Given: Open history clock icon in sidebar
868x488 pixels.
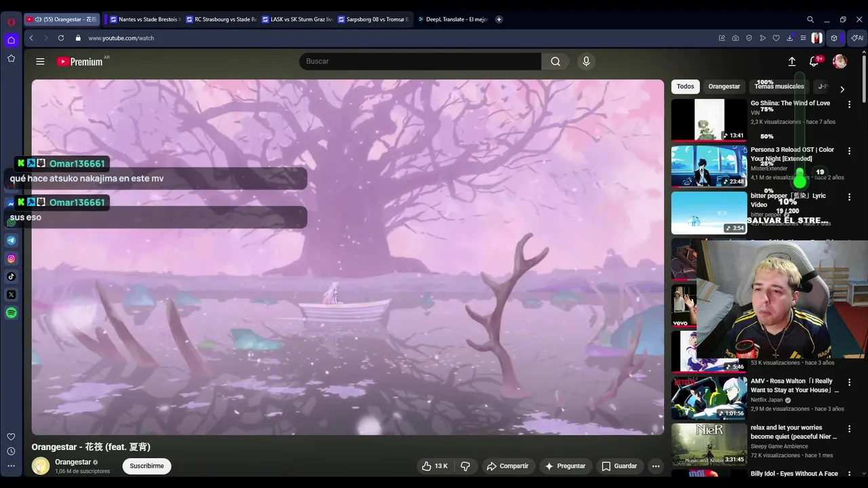Looking at the screenshot, I should [11, 451].
